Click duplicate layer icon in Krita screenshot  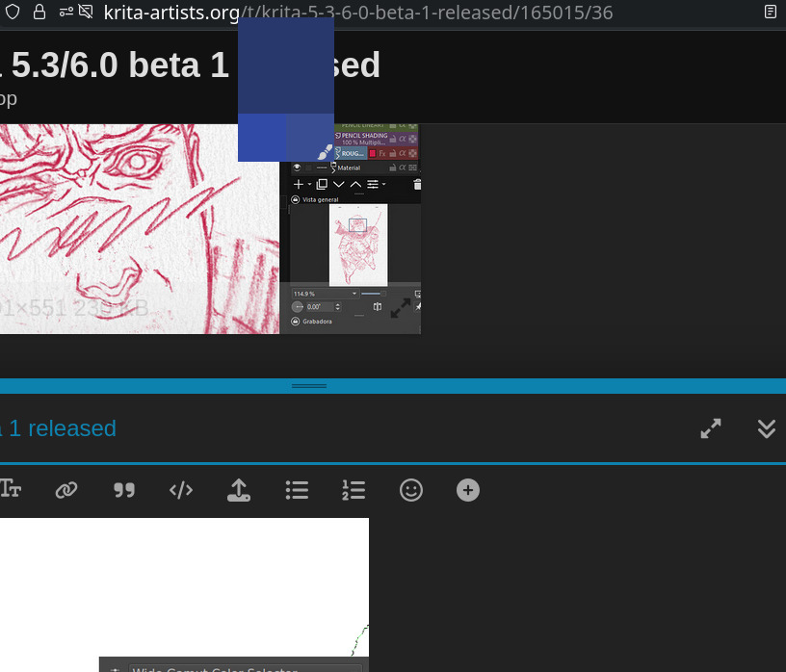click(322, 185)
